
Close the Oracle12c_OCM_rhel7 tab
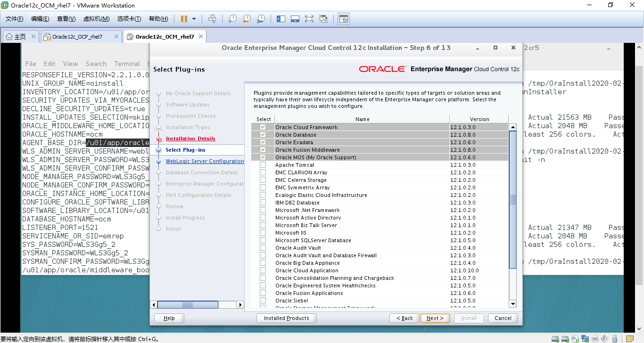(200, 36)
